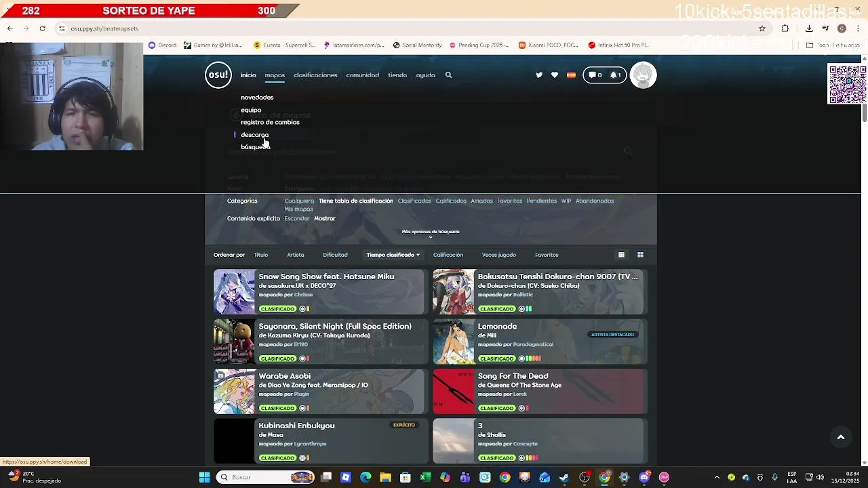Click the scroll-to-top arrow button
868x488 pixels.
coord(841,437)
